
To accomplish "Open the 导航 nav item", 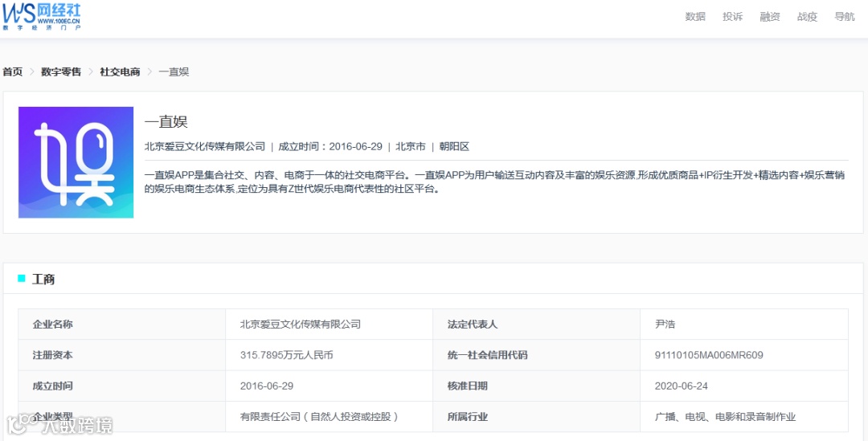I will coord(845,17).
